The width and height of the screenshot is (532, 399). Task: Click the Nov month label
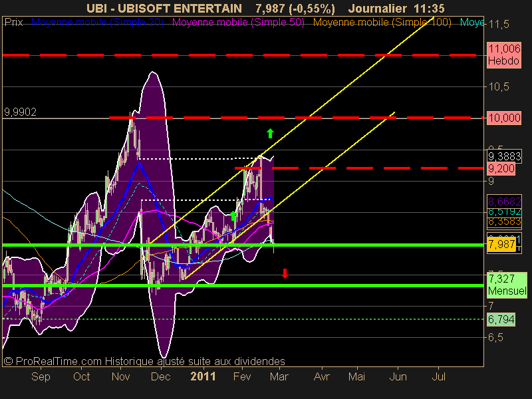pyautogui.click(x=121, y=376)
